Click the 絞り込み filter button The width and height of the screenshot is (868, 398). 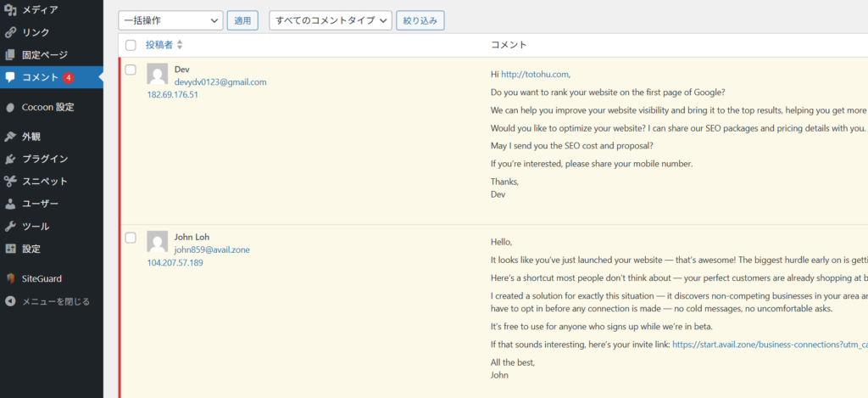(420, 20)
